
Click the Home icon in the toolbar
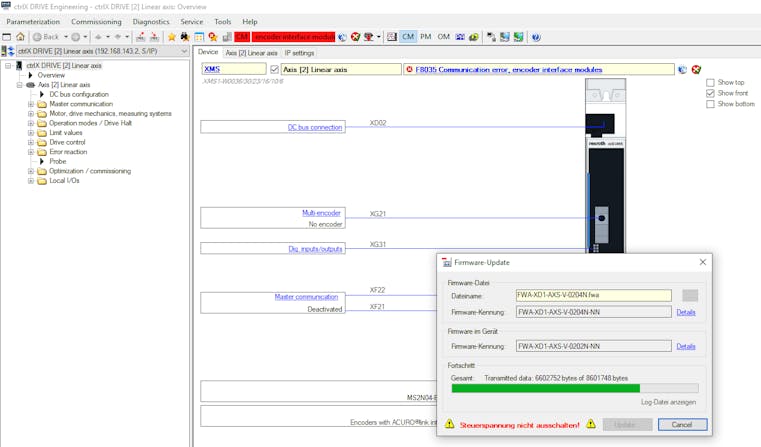click(20, 37)
